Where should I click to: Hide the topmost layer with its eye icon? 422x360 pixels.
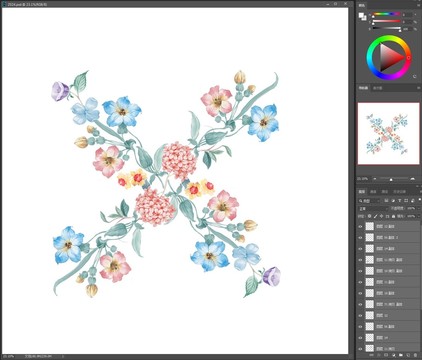point(360,226)
